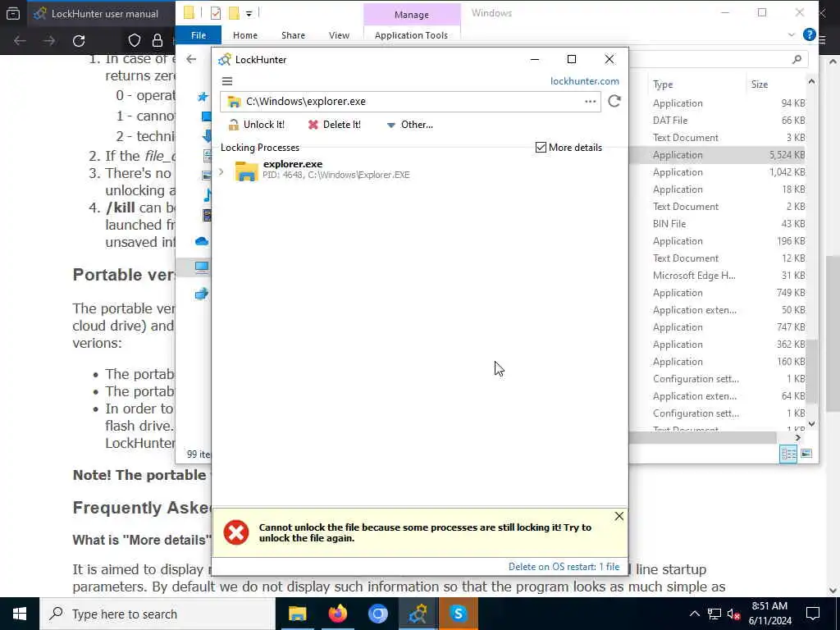
Task: Open the View tab in Explorer ribbon
Action: [339, 35]
